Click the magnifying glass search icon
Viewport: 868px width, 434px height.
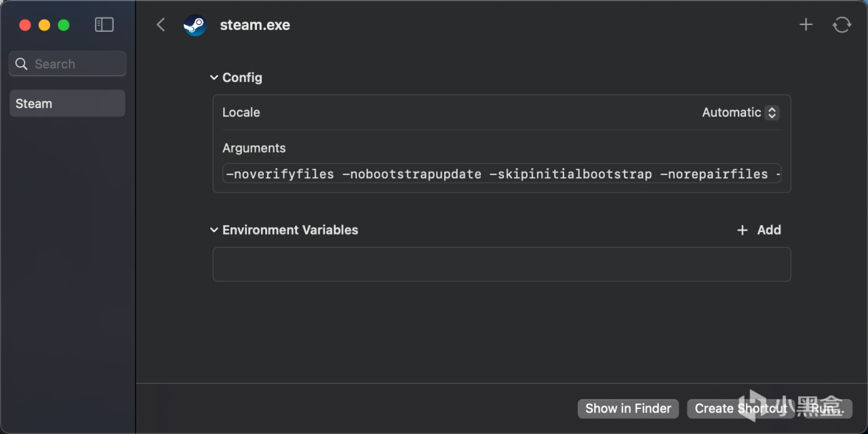click(22, 64)
